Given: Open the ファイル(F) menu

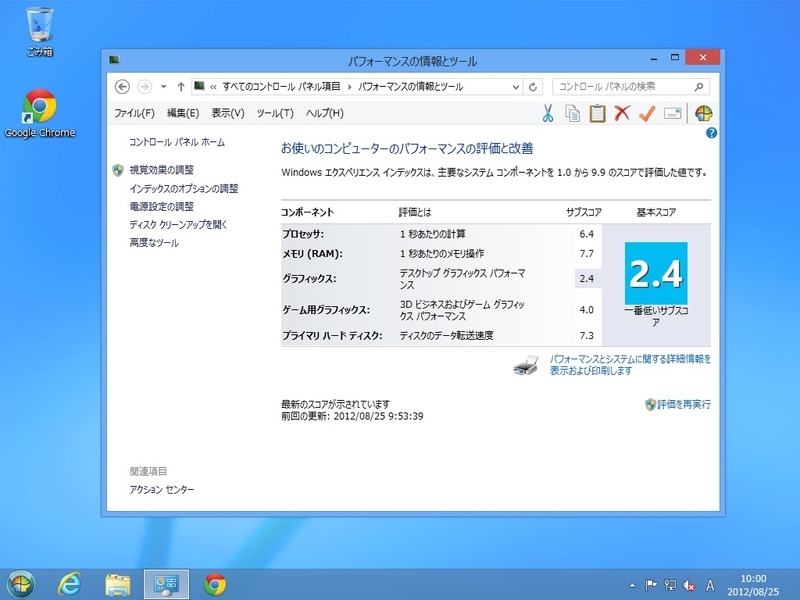Looking at the screenshot, I should pyautogui.click(x=134, y=113).
